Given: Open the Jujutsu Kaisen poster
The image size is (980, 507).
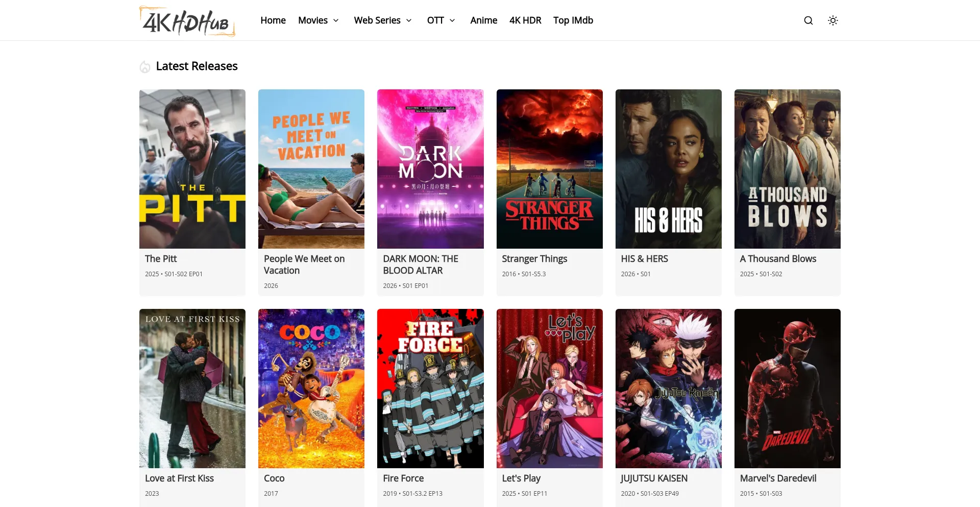Looking at the screenshot, I should 669,389.
